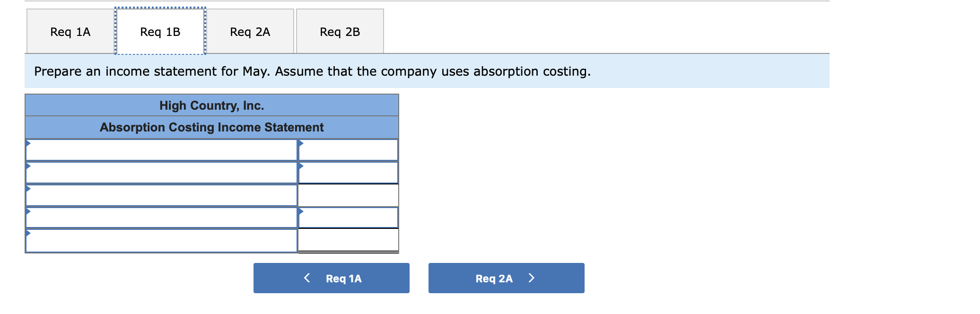Click the Req 1A navigation button at bottom
The width and height of the screenshot is (980, 314).
[x=331, y=278]
